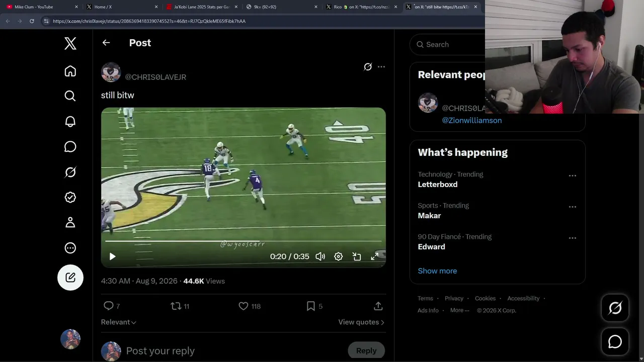The width and height of the screenshot is (644, 362).
Task: Expand the Relevant sort dropdown
Action: pyautogui.click(x=119, y=322)
